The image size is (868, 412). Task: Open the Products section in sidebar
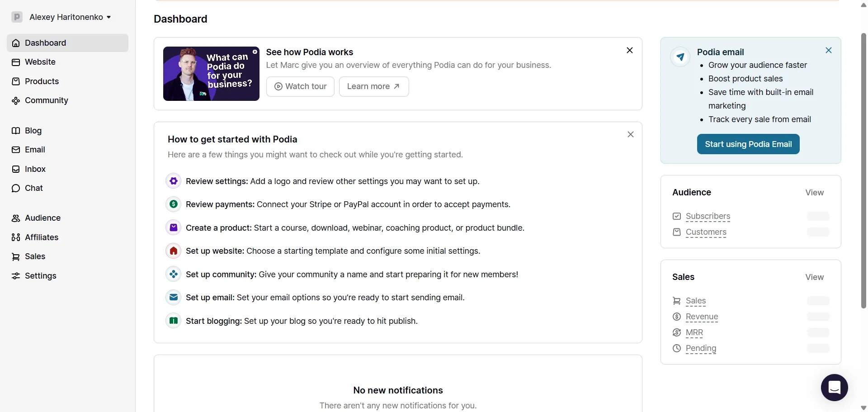pos(68,81)
